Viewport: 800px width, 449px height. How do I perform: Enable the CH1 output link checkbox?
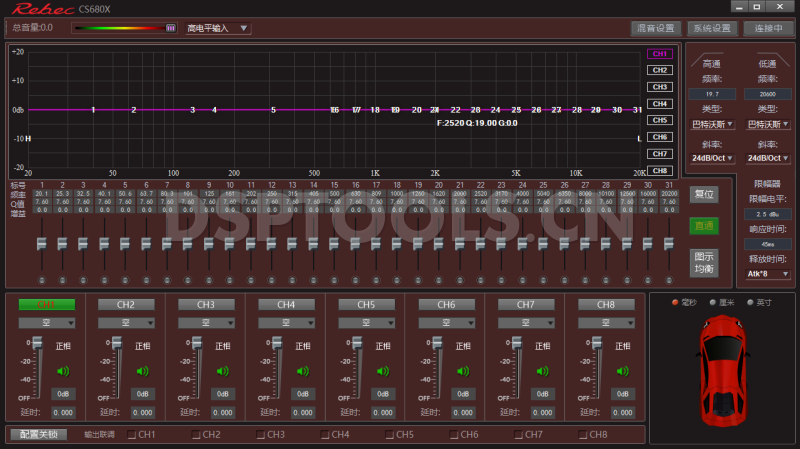133,435
